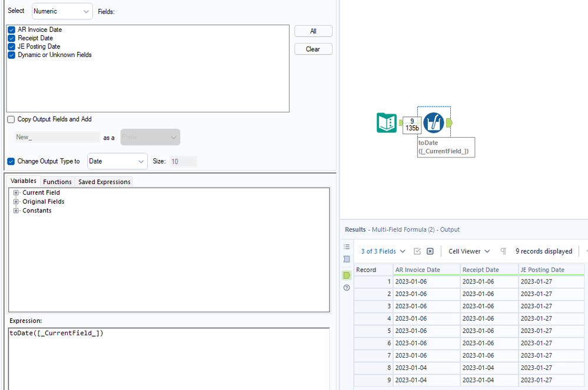
Task: Uncheck the AR Invoice Date field
Action: tap(12, 29)
